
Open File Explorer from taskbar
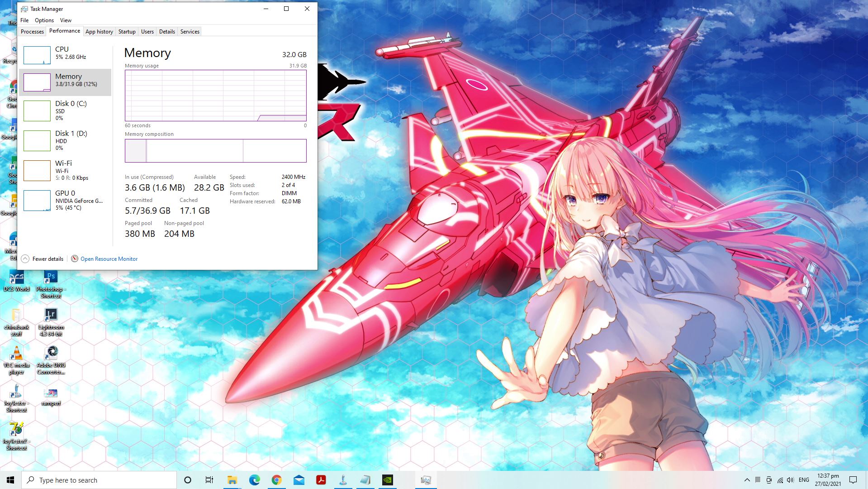232,480
